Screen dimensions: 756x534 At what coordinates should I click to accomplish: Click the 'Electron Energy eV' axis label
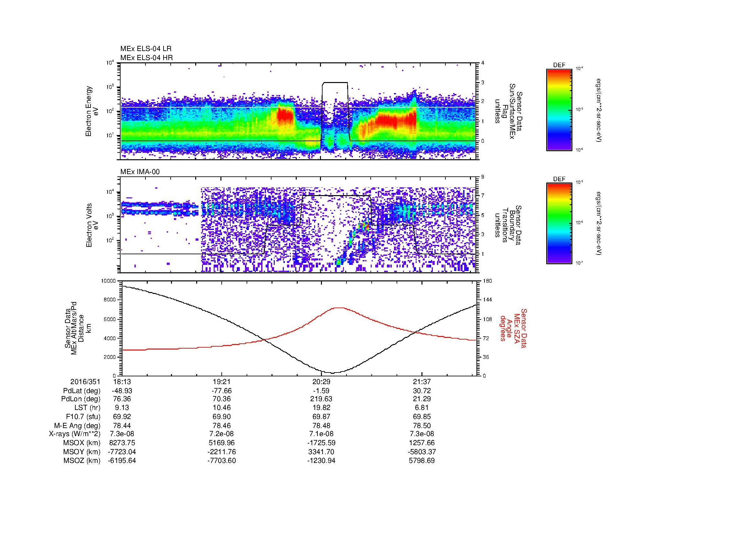pos(92,111)
